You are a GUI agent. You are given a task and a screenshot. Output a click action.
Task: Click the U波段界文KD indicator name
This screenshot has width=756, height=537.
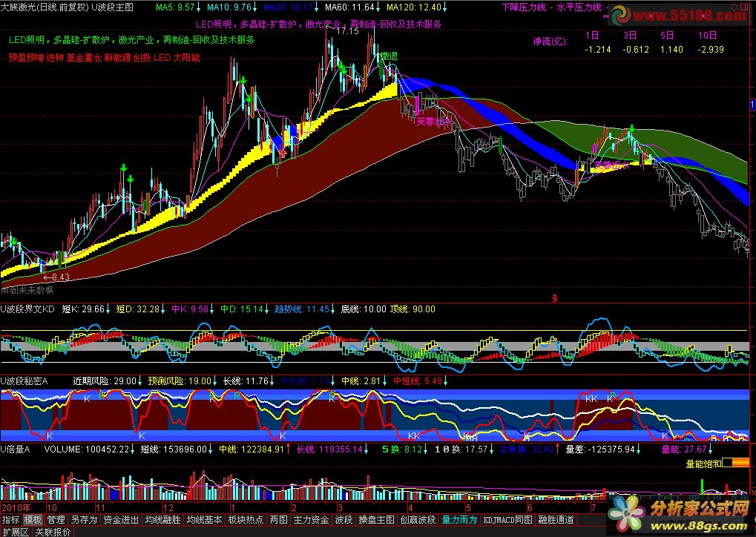point(27,309)
